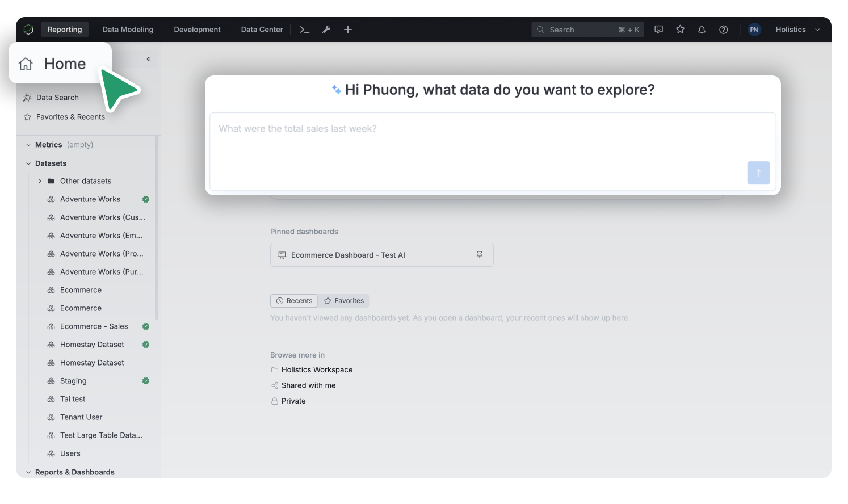Open Holistics Workspace folder link

click(317, 369)
